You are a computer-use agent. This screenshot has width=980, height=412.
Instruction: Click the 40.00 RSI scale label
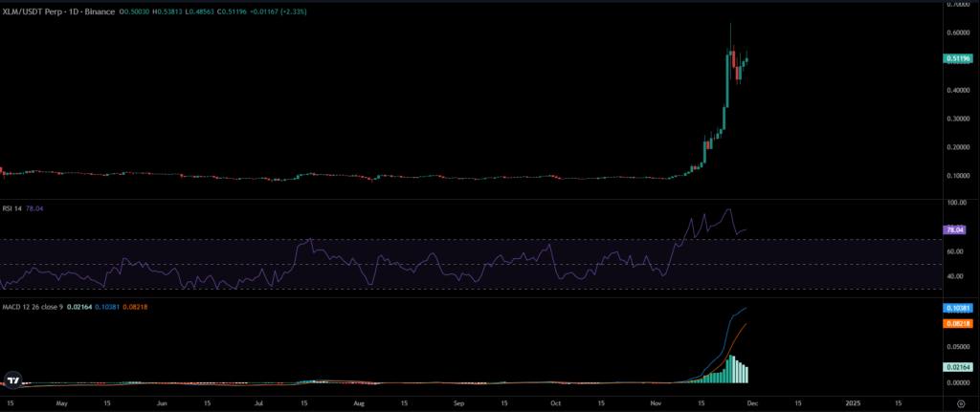pyautogui.click(x=956, y=276)
